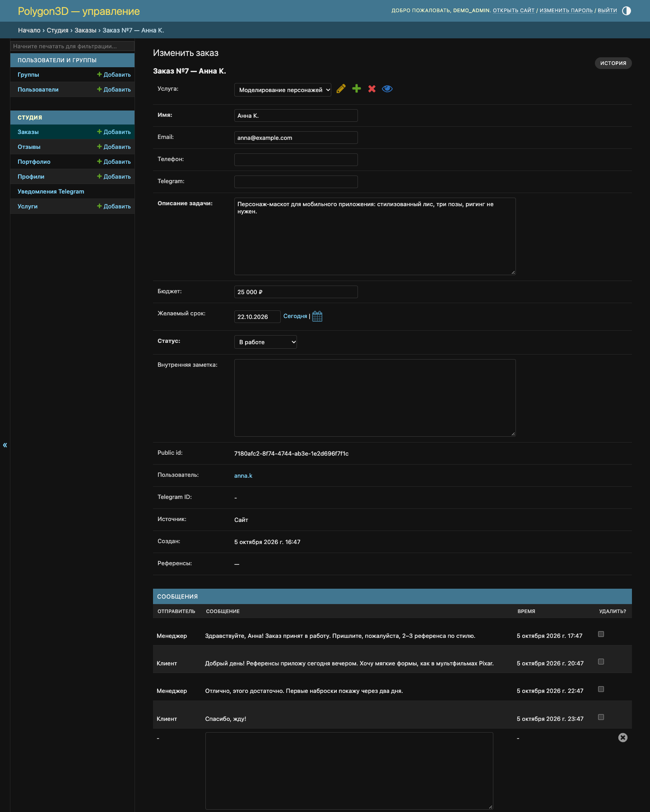Open user link anna.k

pyautogui.click(x=243, y=476)
